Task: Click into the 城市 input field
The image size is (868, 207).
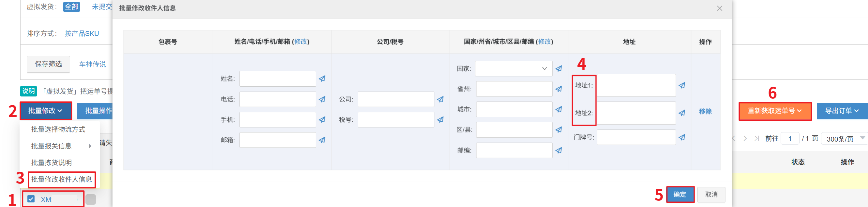Action: pos(514,110)
